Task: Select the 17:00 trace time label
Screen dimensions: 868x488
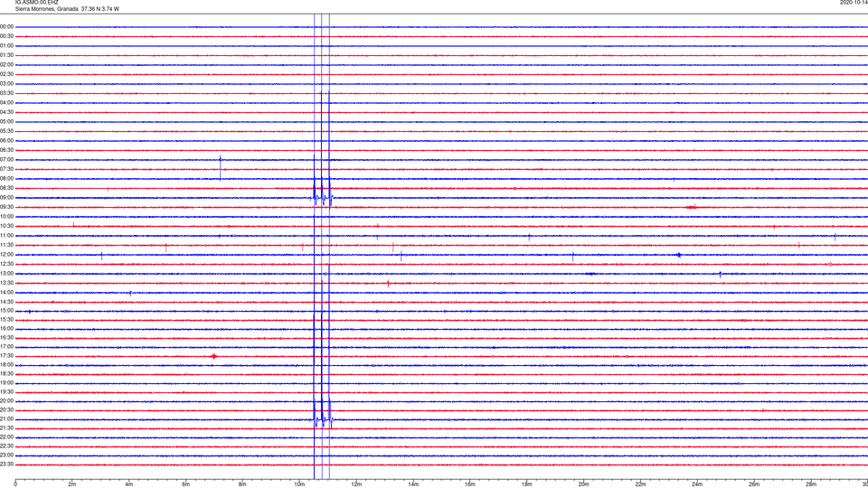Action: 6,347
